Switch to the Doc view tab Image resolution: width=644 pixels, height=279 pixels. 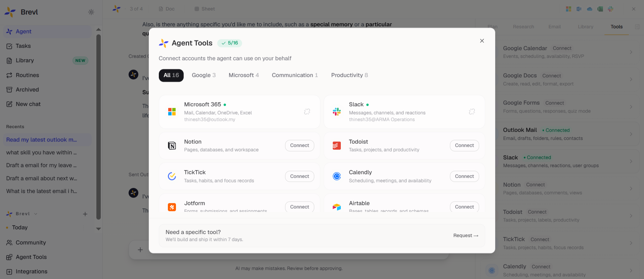pyautogui.click(x=167, y=9)
